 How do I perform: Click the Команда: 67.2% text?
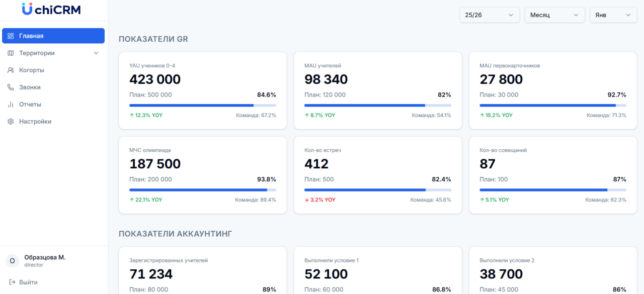[x=256, y=115]
